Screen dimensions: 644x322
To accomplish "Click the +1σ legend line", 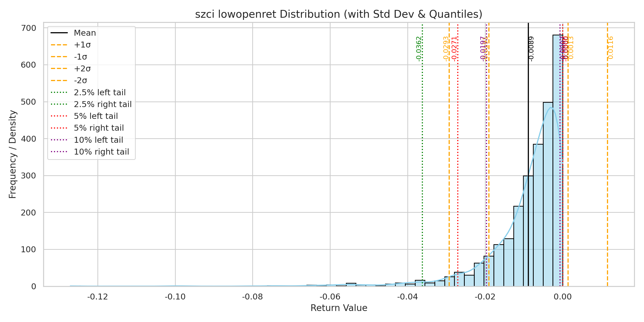I will pos(59,45).
